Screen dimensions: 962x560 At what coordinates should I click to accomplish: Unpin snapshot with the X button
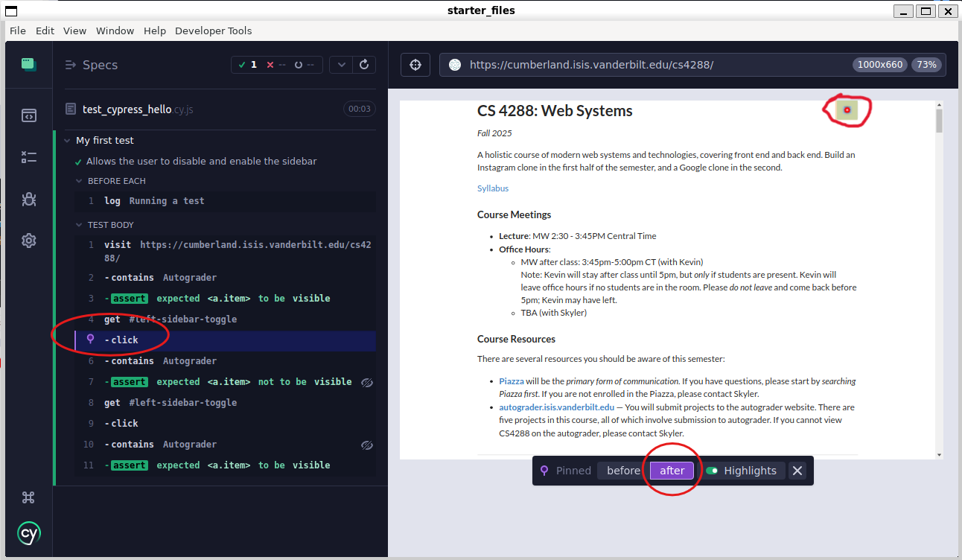797,471
